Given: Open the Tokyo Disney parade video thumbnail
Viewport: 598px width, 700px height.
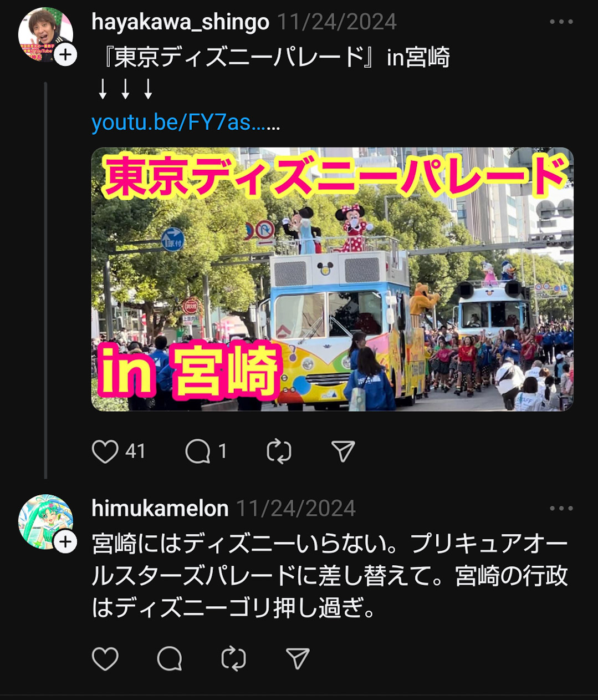Looking at the screenshot, I should (333, 279).
